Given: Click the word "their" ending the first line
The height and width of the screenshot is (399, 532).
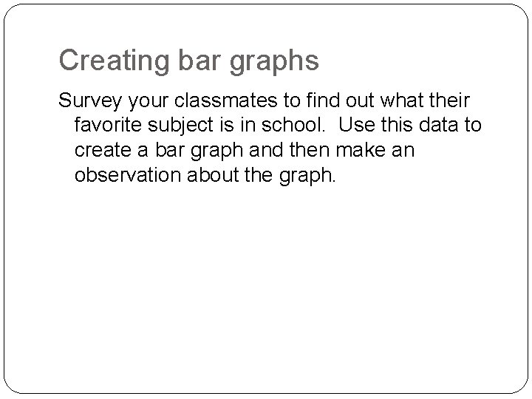Looking at the screenshot, I should tap(449, 100).
